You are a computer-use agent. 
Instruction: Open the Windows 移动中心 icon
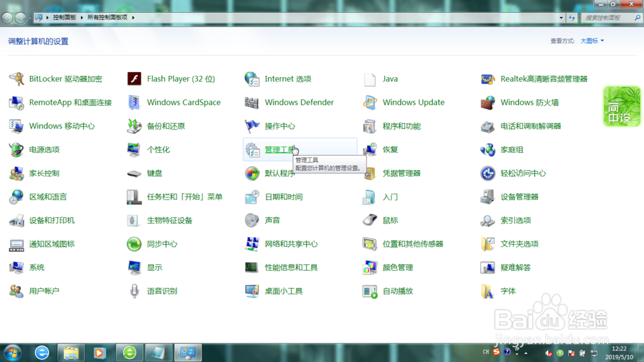17,126
